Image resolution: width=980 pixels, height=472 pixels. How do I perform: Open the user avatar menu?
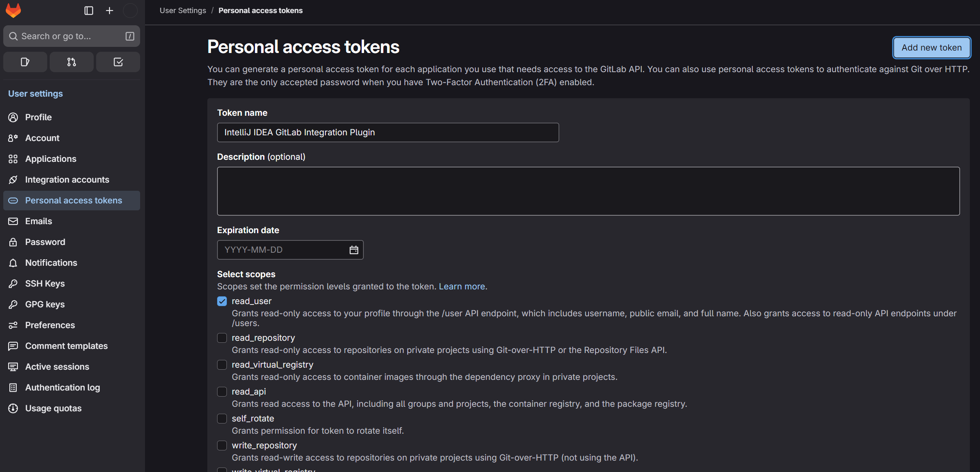pyautogui.click(x=130, y=11)
